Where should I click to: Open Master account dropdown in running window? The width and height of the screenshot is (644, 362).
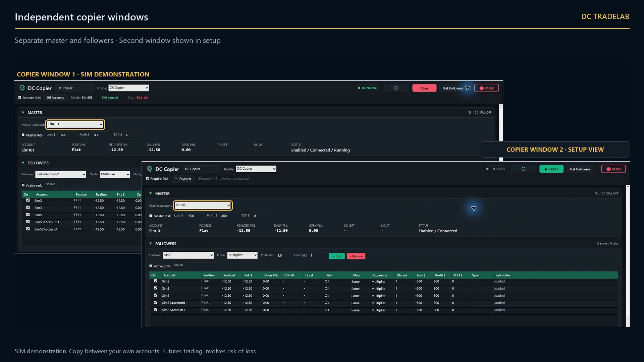point(75,124)
